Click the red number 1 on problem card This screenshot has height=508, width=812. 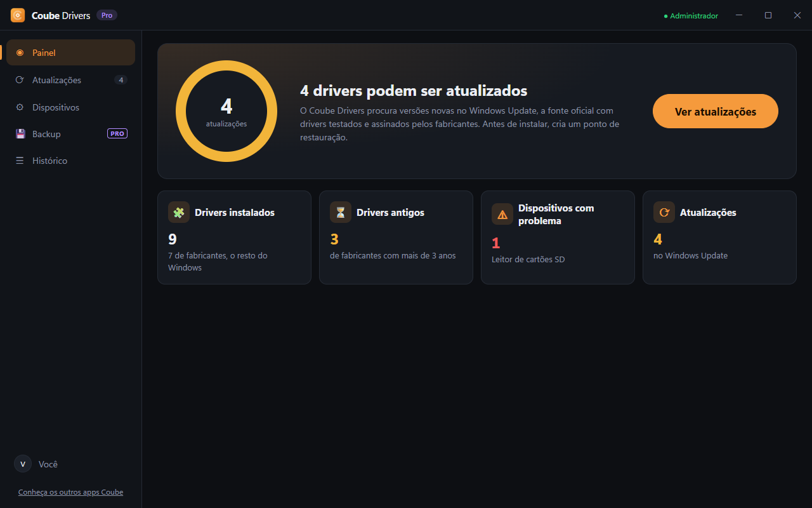496,243
